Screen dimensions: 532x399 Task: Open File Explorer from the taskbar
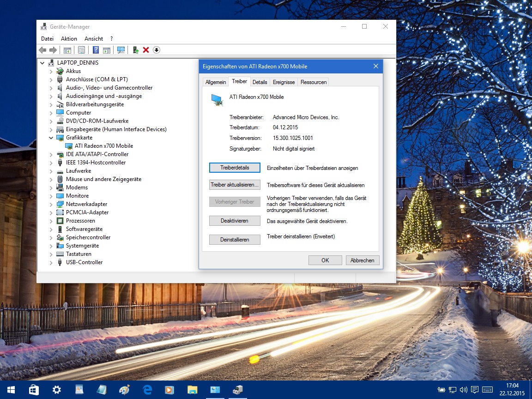click(193, 390)
